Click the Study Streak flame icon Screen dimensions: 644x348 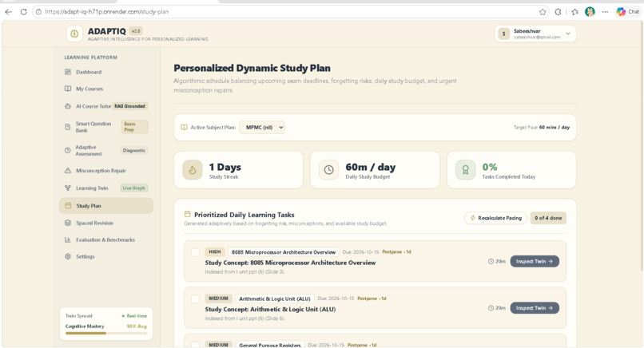pyautogui.click(x=193, y=170)
